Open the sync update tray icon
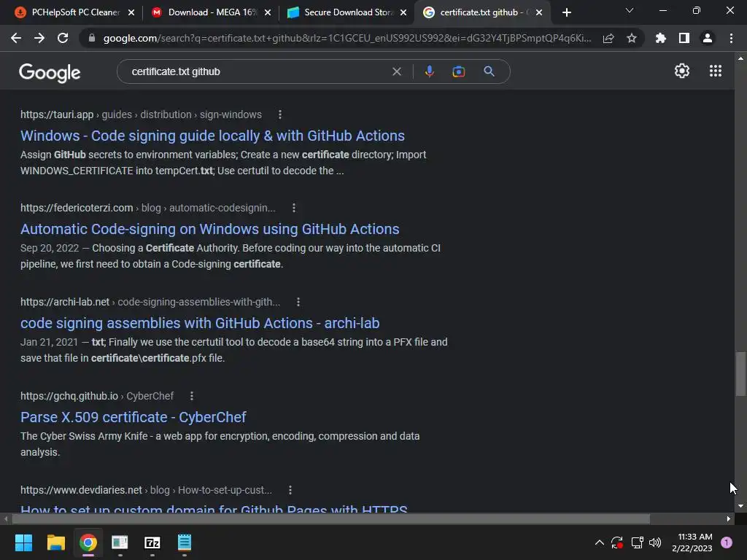Screen dimensions: 747x560 617,542
